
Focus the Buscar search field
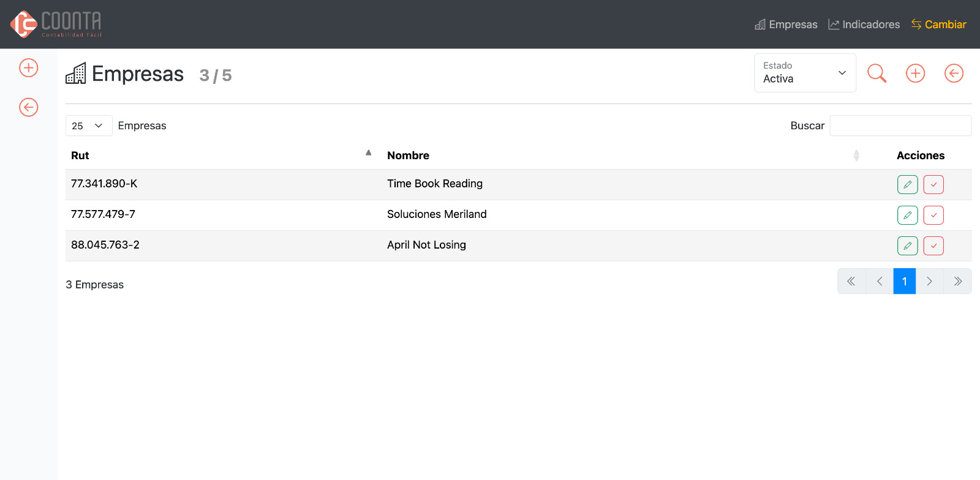pos(900,126)
